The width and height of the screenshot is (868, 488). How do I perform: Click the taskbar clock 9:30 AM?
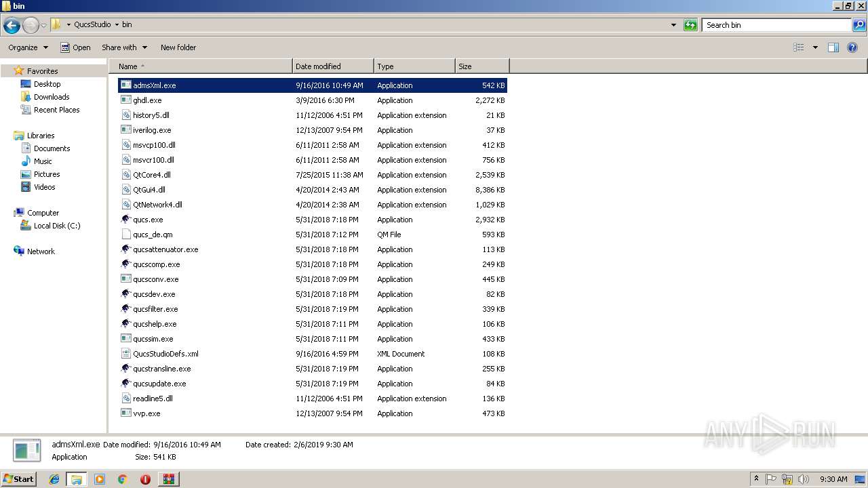pyautogui.click(x=833, y=479)
